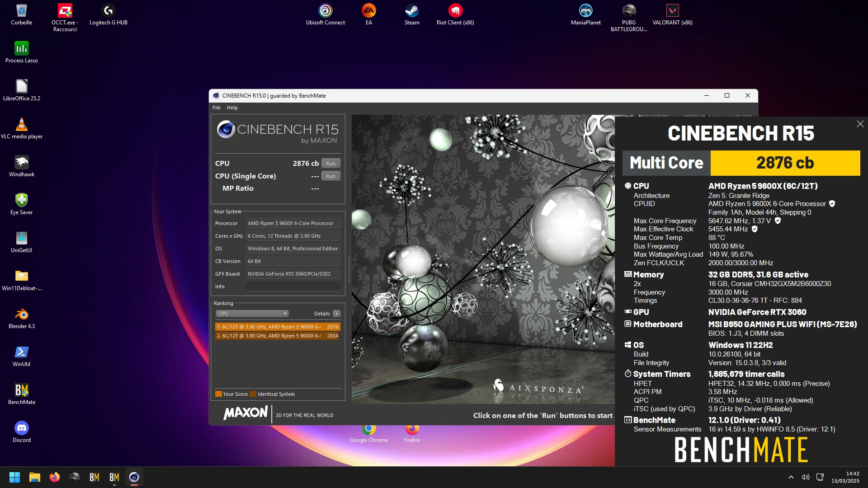
Task: Open the Help menu in Cinebench
Action: tap(232, 108)
